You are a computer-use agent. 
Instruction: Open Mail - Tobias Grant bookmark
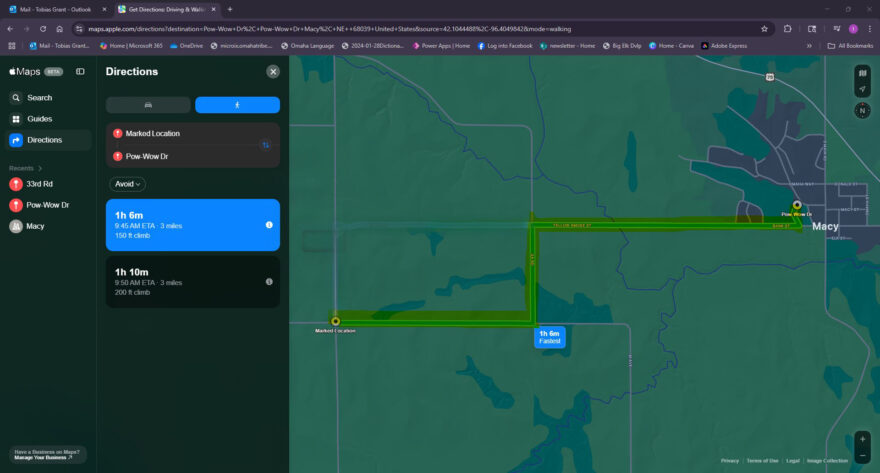tap(59, 46)
